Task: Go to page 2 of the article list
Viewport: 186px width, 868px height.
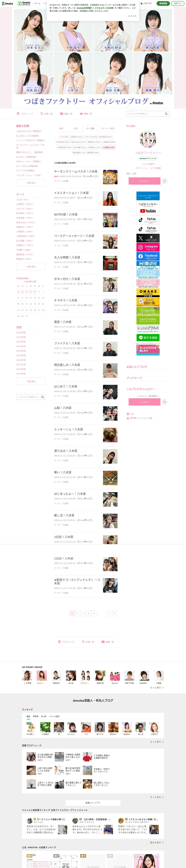Action: 77,613
